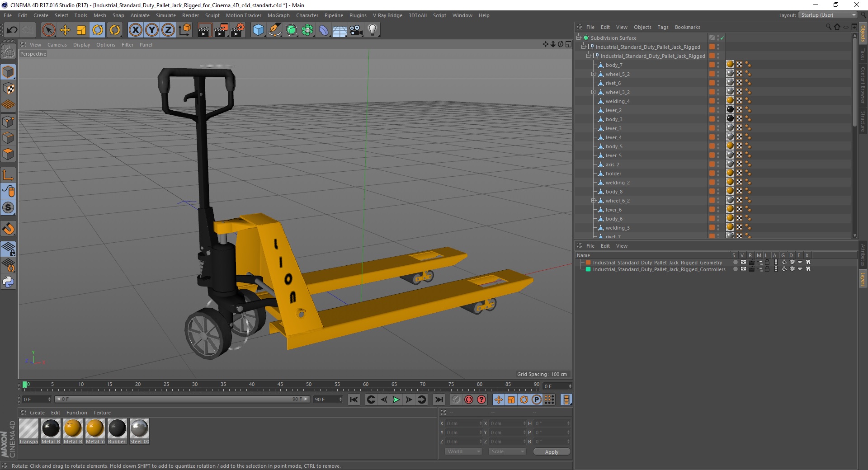This screenshot has height=470, width=868.
Task: Go to end of animation
Action: (x=439, y=399)
